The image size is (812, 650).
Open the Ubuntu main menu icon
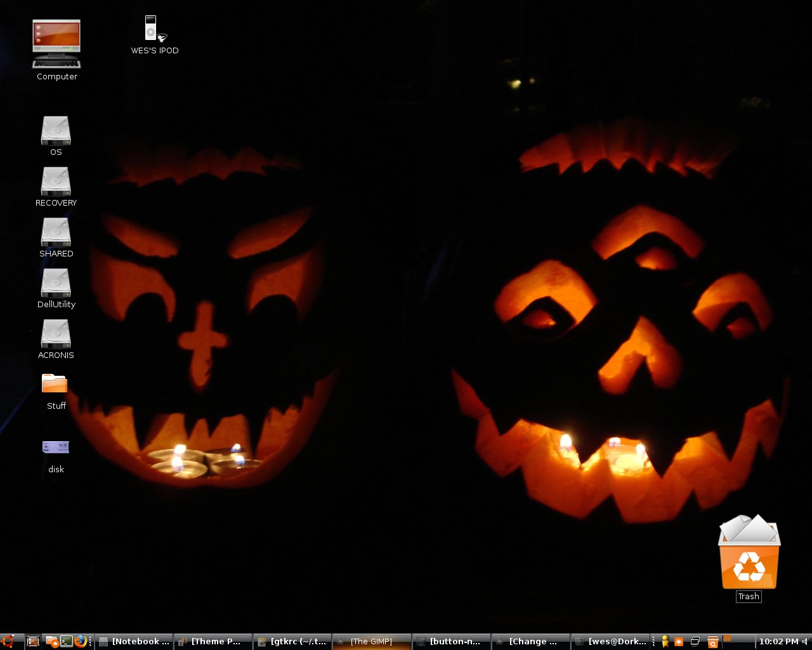point(8,641)
